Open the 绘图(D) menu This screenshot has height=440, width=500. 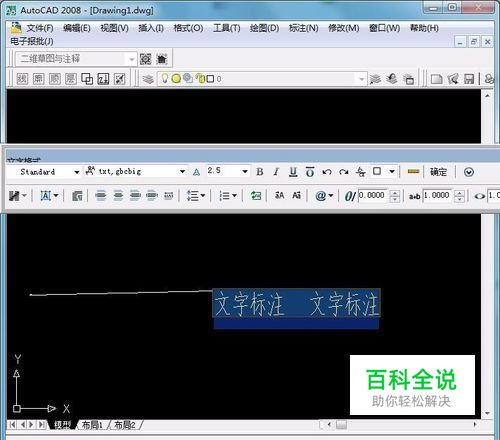tap(265, 28)
